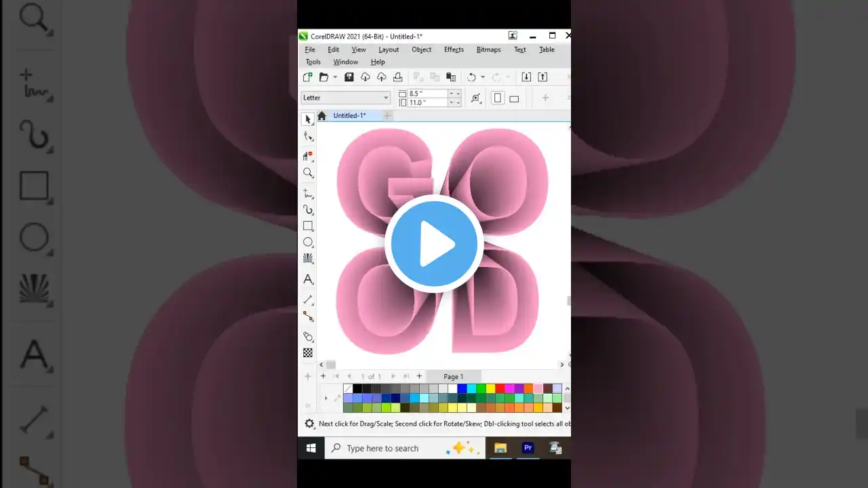Pick the yellow color swatch in top row
Screen dimensions: 868x488
[491, 388]
